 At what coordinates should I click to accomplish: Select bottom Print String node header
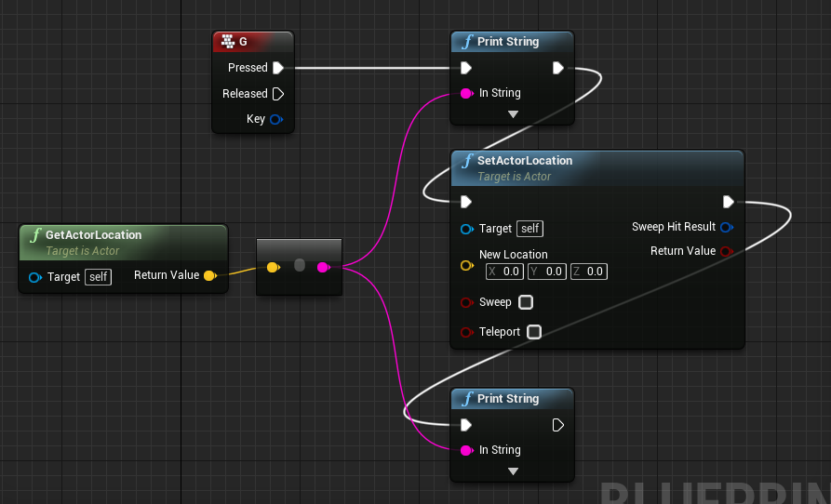point(513,399)
